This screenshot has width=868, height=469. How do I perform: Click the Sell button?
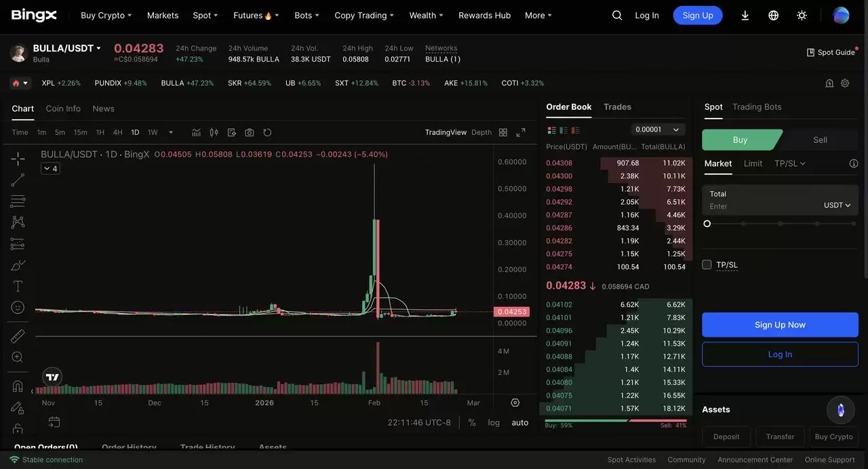[820, 140]
